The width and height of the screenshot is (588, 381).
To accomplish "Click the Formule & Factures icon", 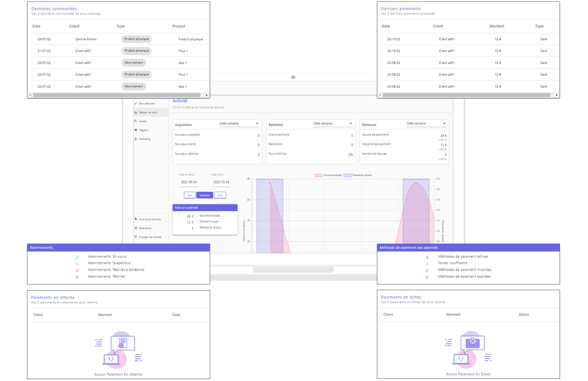I will 136,219.
